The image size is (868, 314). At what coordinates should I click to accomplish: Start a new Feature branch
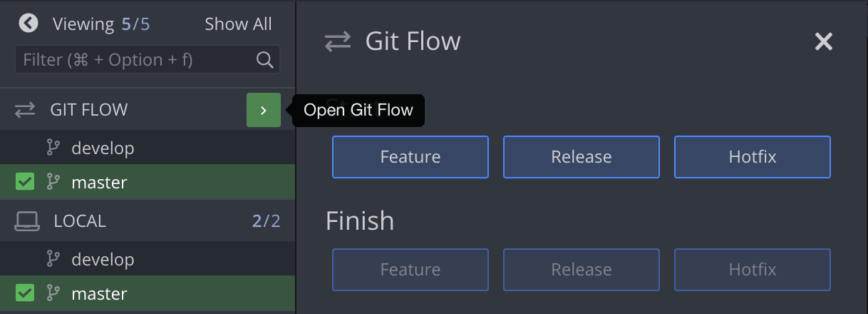410,157
